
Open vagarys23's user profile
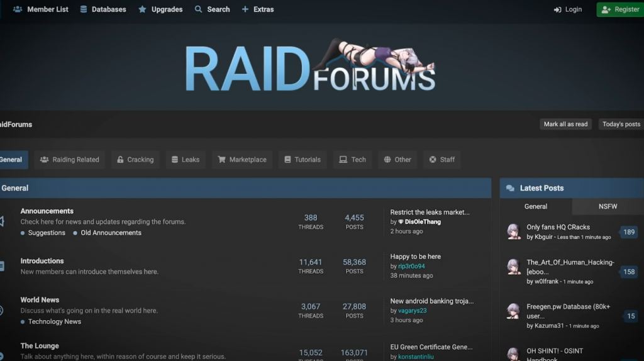click(413, 311)
